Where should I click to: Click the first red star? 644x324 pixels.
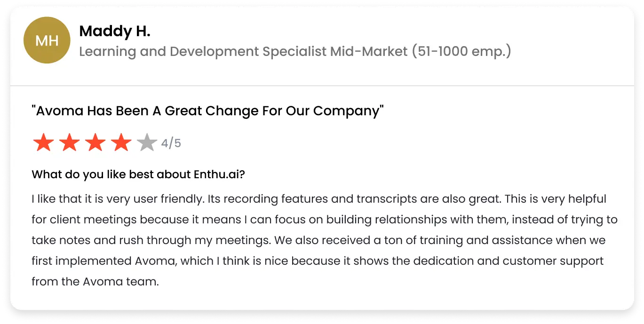point(43,142)
